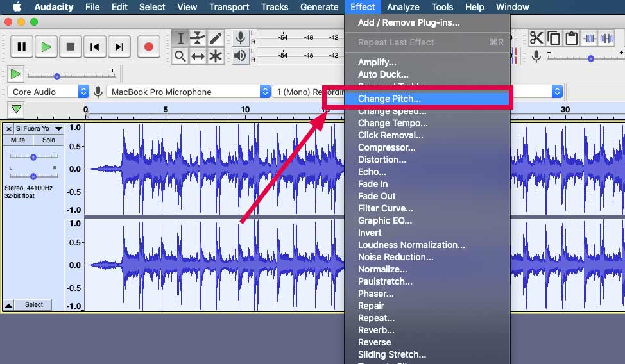Screen dimensions: 625x364
Task: Choose Compressor effect
Action: tap(427, 147)
